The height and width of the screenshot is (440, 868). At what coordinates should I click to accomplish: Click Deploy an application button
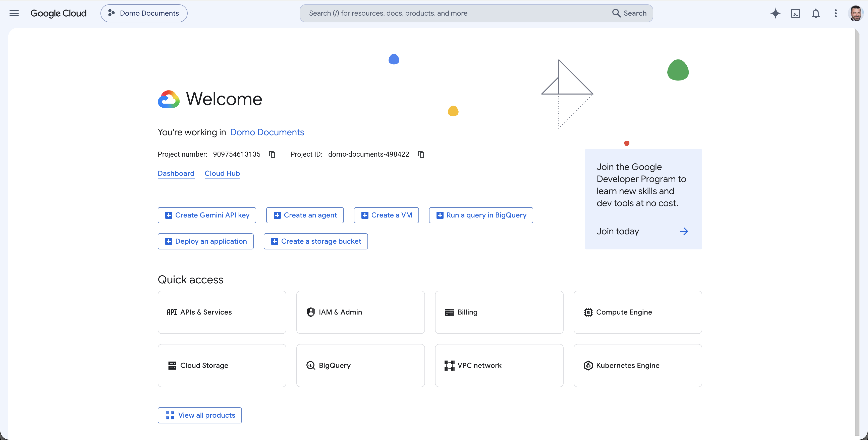tap(205, 241)
